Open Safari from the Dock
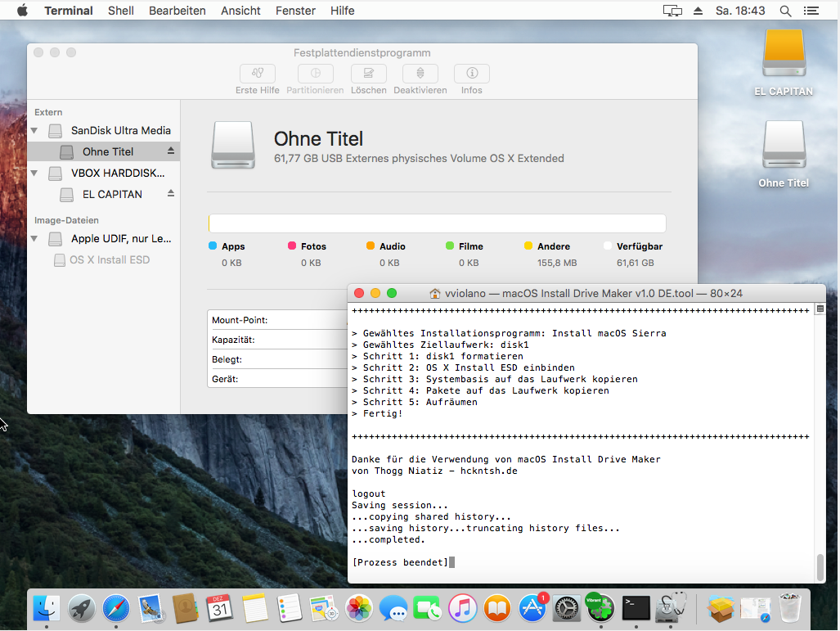 click(x=116, y=608)
